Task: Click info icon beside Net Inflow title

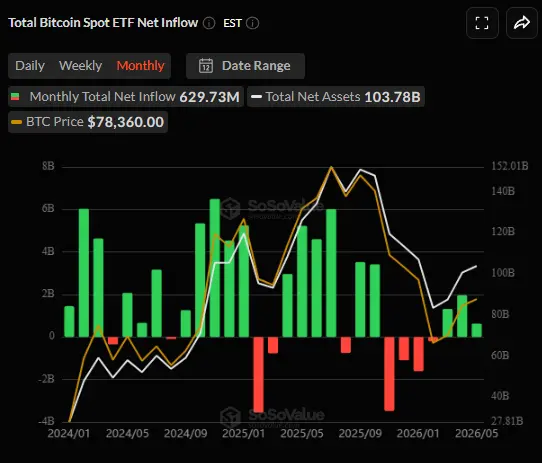Action: coord(209,23)
